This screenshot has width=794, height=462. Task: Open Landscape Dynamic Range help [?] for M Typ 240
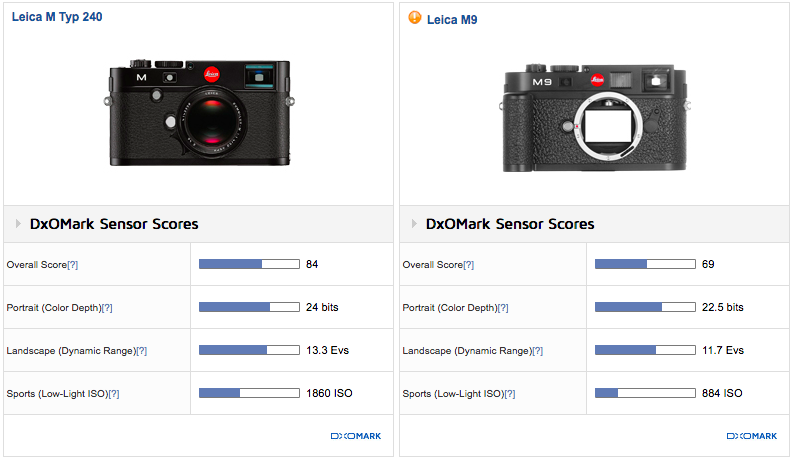tap(142, 351)
